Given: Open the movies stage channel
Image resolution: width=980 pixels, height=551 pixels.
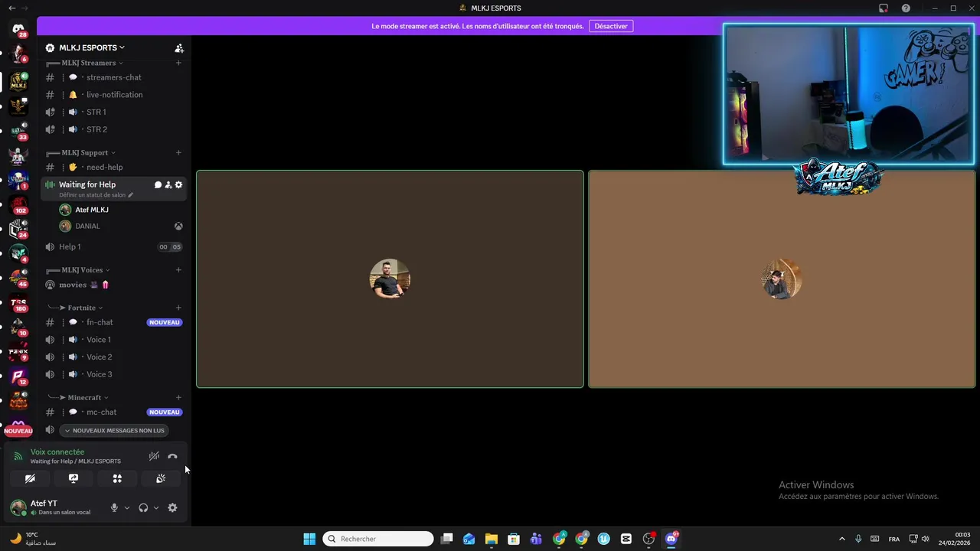Looking at the screenshot, I should [x=114, y=285].
